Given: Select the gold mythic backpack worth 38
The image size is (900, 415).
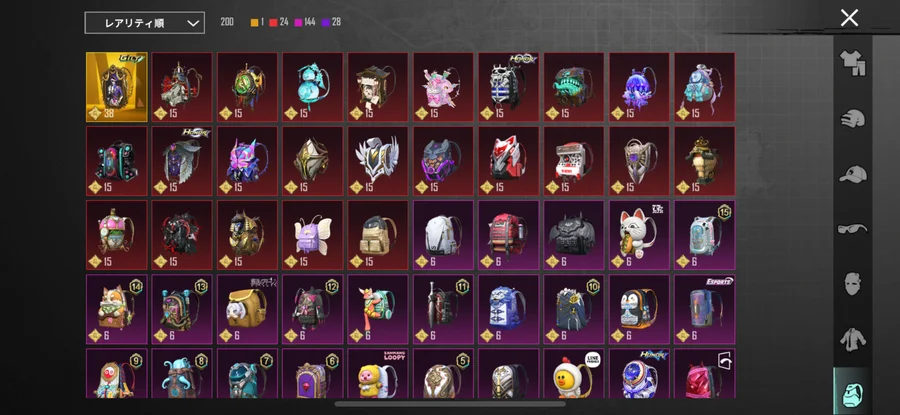Looking at the screenshot, I should [x=117, y=87].
